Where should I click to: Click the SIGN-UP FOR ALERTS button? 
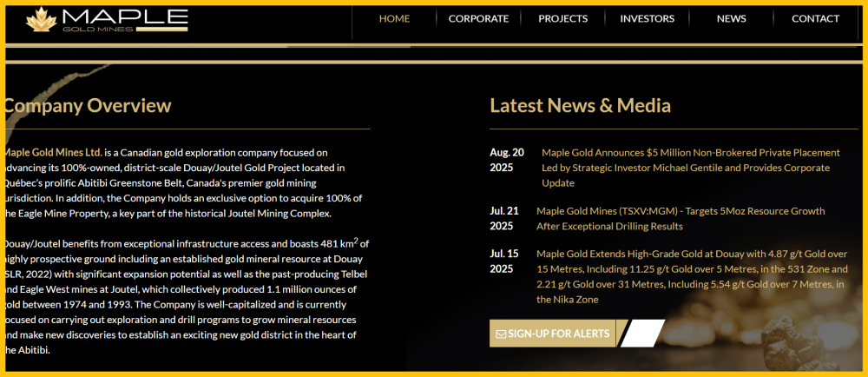click(552, 334)
